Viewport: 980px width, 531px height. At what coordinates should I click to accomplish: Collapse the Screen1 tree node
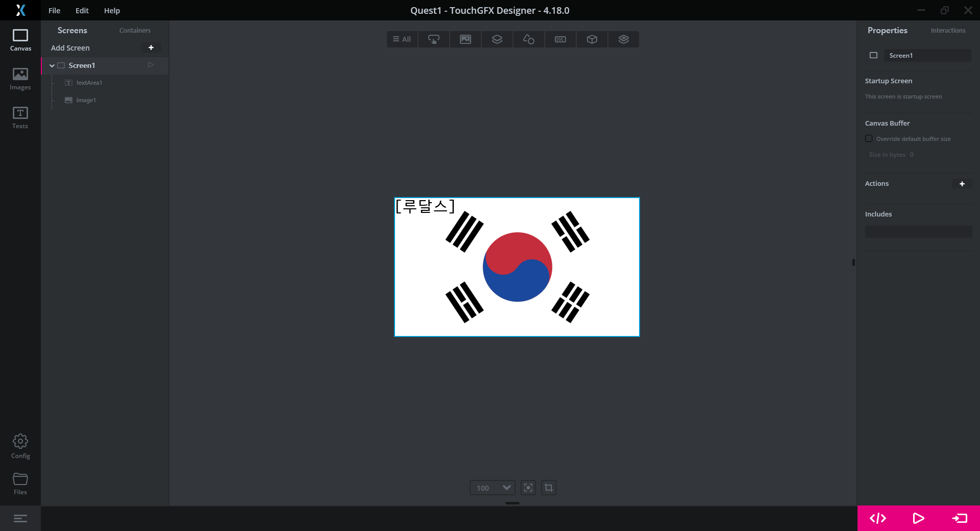click(52, 65)
